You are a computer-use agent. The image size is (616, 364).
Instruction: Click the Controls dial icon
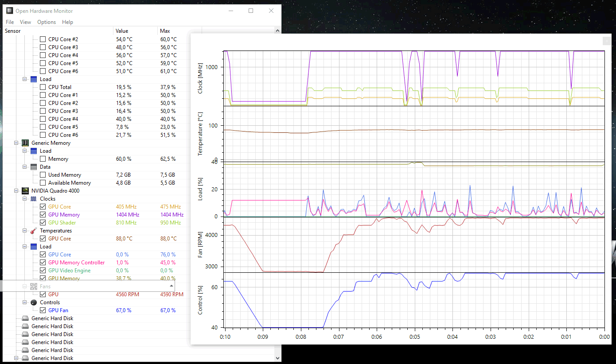click(x=34, y=302)
